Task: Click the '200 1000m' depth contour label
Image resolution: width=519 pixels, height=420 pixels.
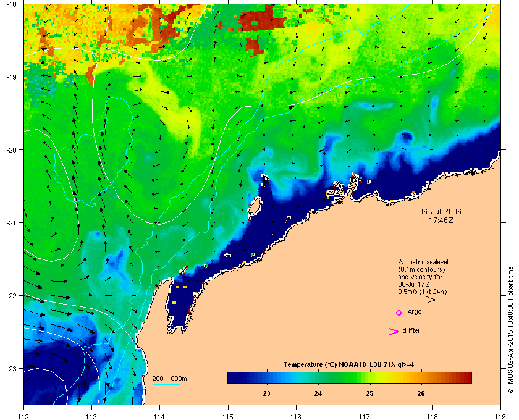Action: (x=169, y=379)
